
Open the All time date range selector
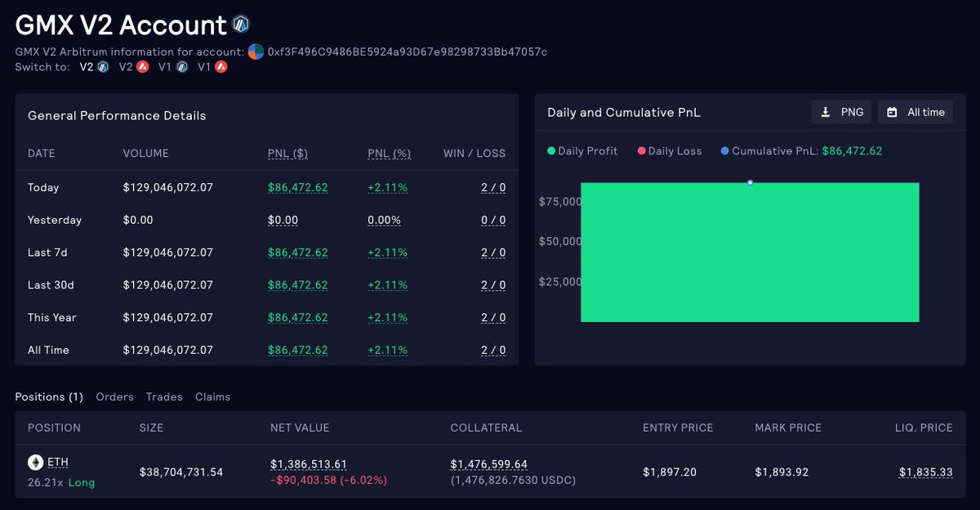[x=915, y=112]
